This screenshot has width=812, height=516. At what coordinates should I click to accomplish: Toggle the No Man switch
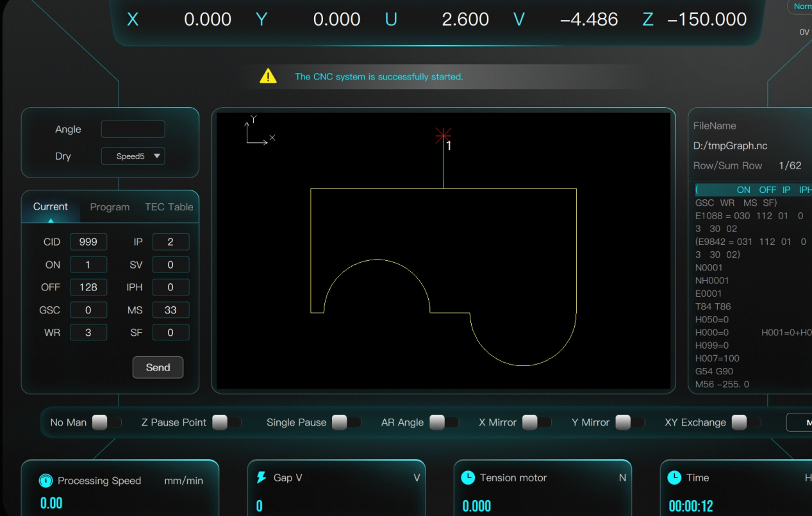[x=106, y=422]
